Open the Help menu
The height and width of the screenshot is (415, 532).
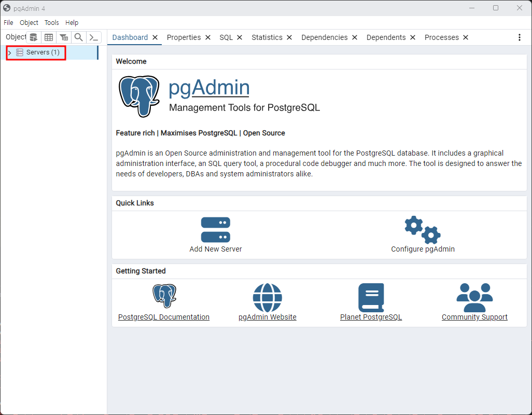pyautogui.click(x=72, y=22)
